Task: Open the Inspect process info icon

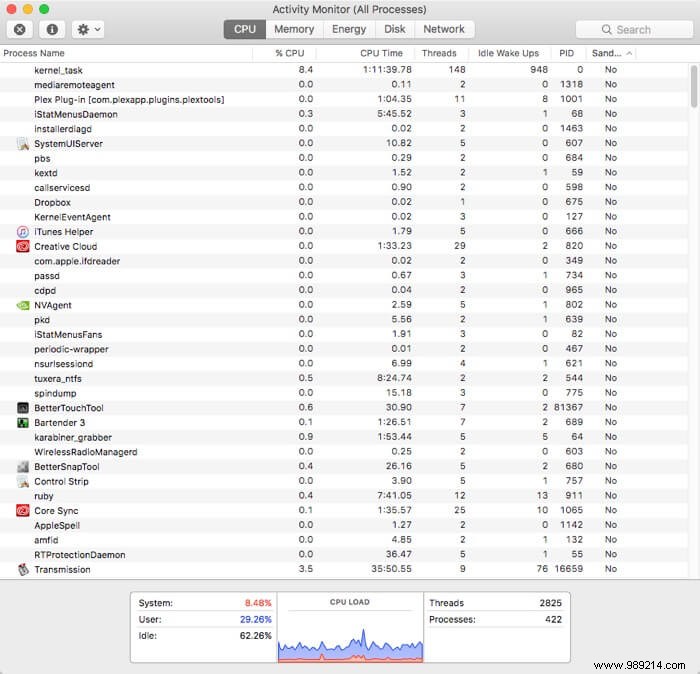Action: coord(52,29)
